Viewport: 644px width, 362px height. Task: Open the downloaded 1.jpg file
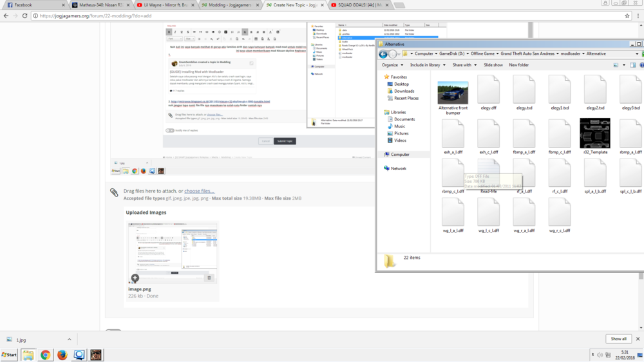pyautogui.click(x=21, y=340)
